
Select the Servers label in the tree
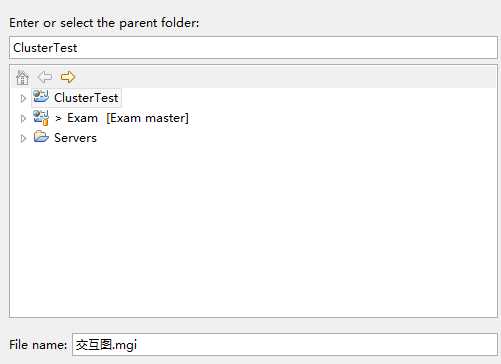(x=75, y=138)
